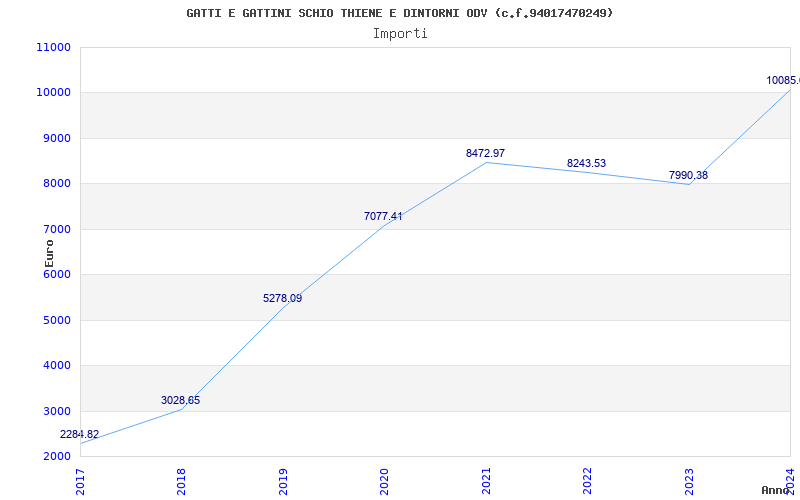
Task: Click the chart title with the GATTI E GATTINI text
Action: pos(400,13)
